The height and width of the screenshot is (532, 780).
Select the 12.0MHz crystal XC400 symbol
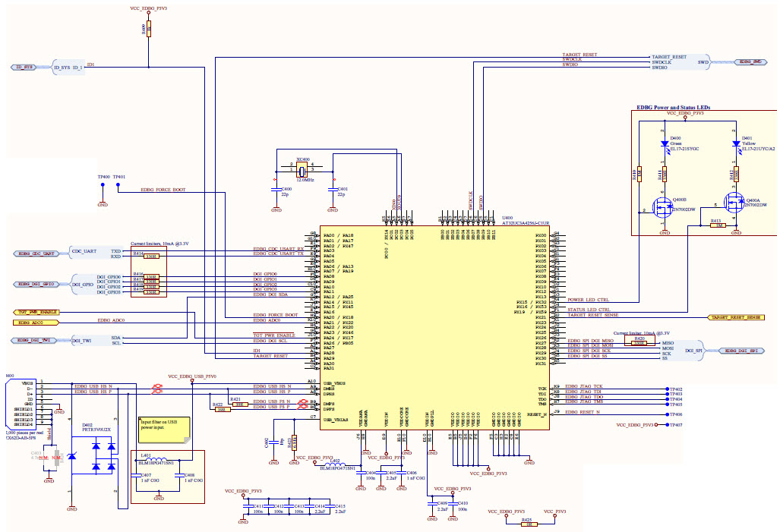coord(302,169)
